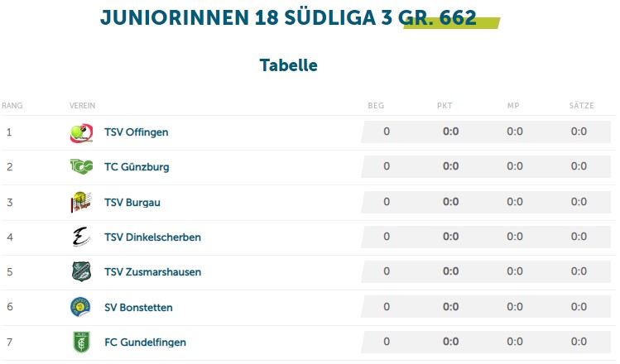Click the RANG column header

pos(12,106)
